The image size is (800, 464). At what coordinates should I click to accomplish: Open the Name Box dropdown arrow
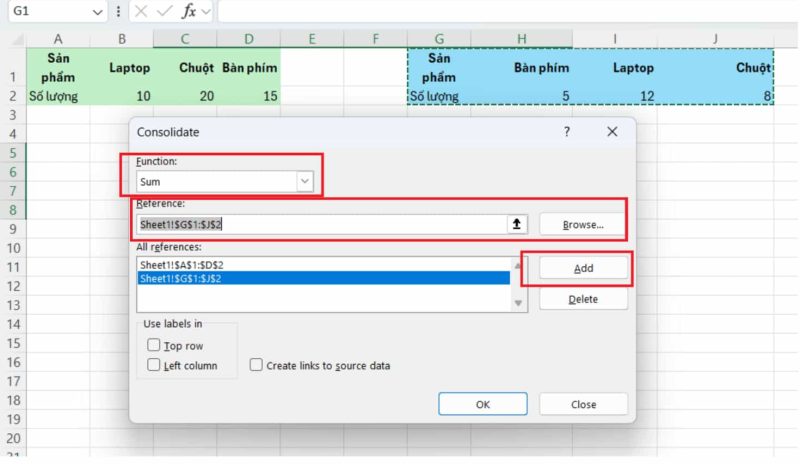click(97, 12)
